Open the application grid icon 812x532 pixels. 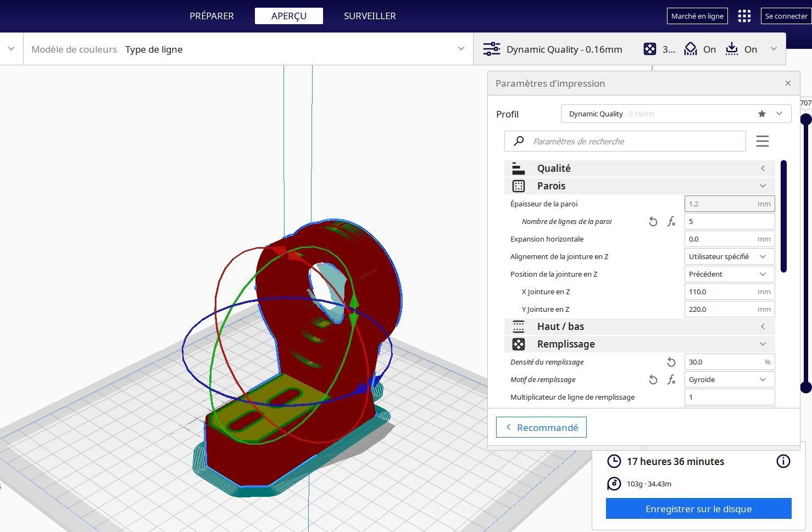pos(744,16)
